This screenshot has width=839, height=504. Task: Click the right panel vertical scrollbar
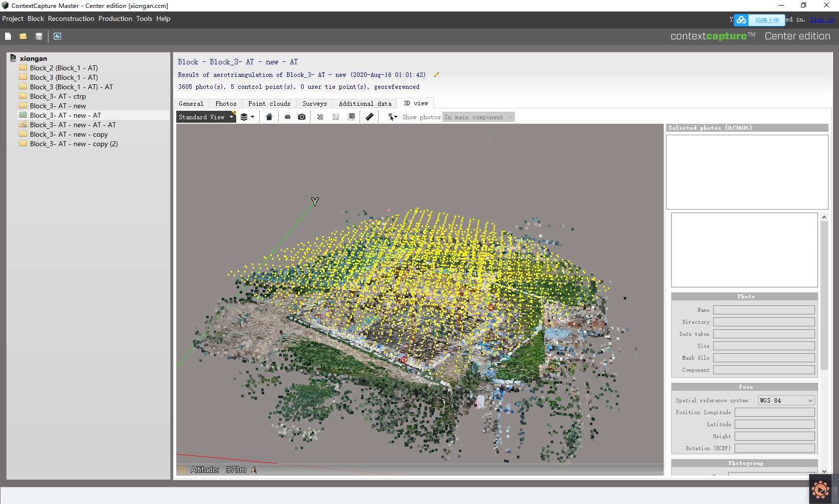[824, 294]
